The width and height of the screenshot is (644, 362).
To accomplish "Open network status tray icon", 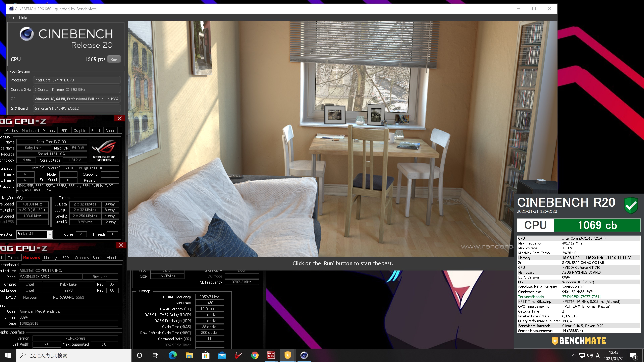I will pos(582,355).
